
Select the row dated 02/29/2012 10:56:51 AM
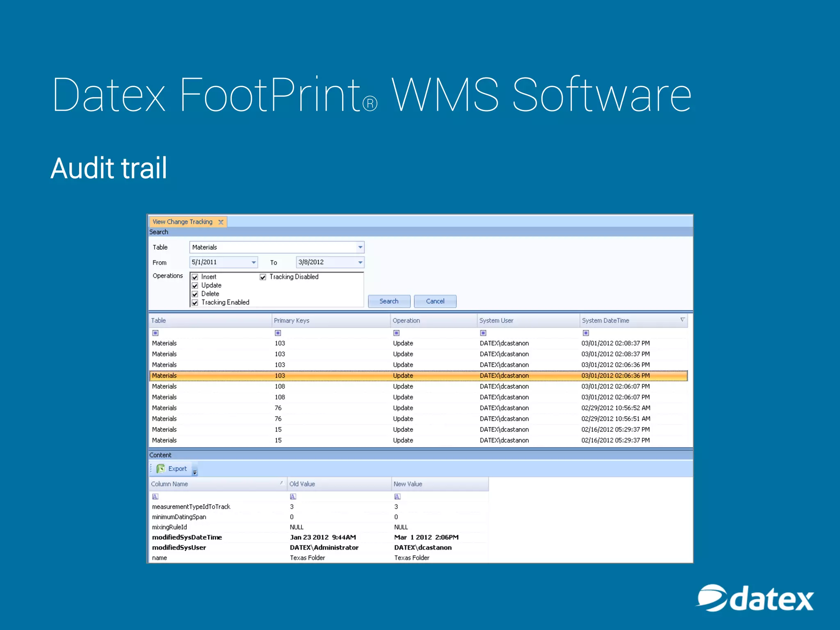pos(418,419)
